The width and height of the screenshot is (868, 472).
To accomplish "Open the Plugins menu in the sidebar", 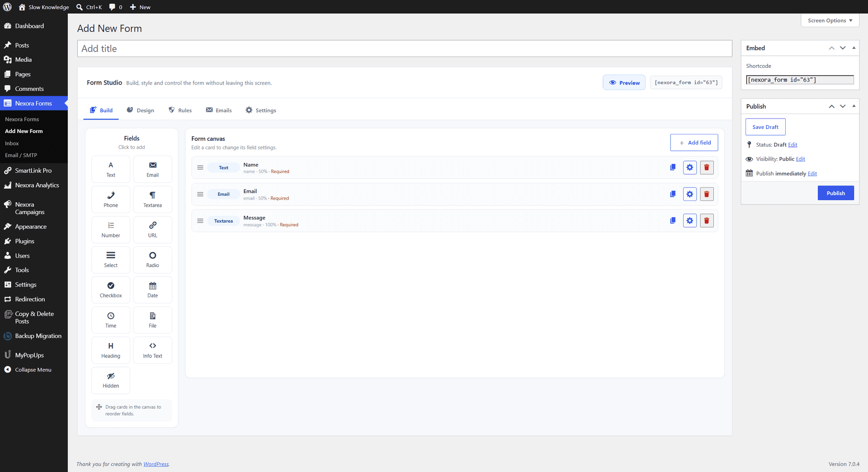I will click(34, 241).
